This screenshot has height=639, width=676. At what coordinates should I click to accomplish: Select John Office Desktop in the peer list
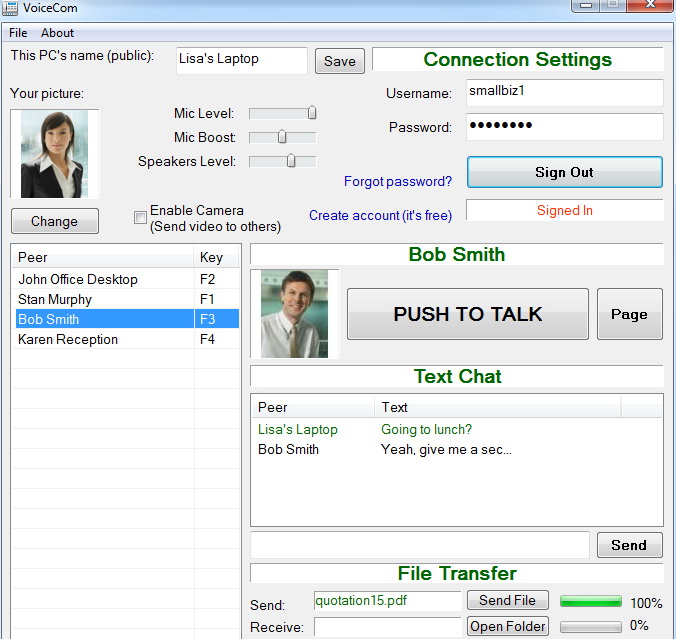(x=126, y=279)
